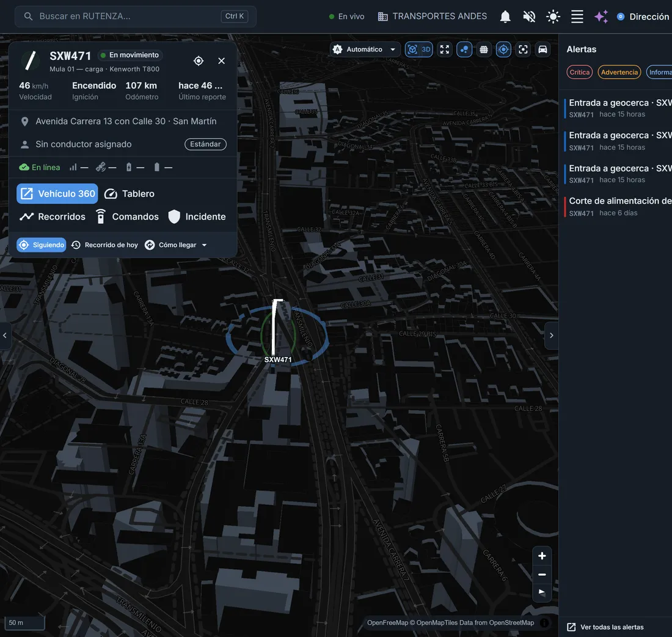The height and width of the screenshot is (637, 672).
Task: Click the TRANSPORTES ANDES company selector
Action: pos(432,17)
